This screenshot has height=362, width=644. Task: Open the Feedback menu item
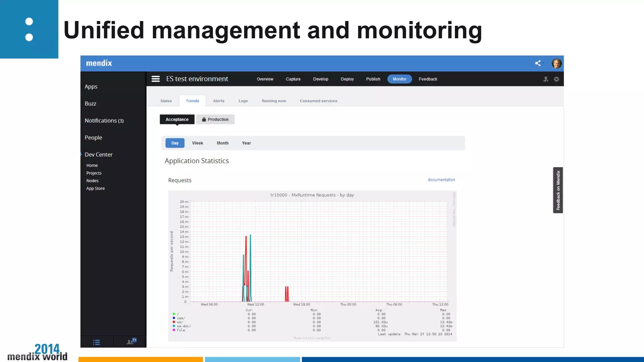point(428,79)
